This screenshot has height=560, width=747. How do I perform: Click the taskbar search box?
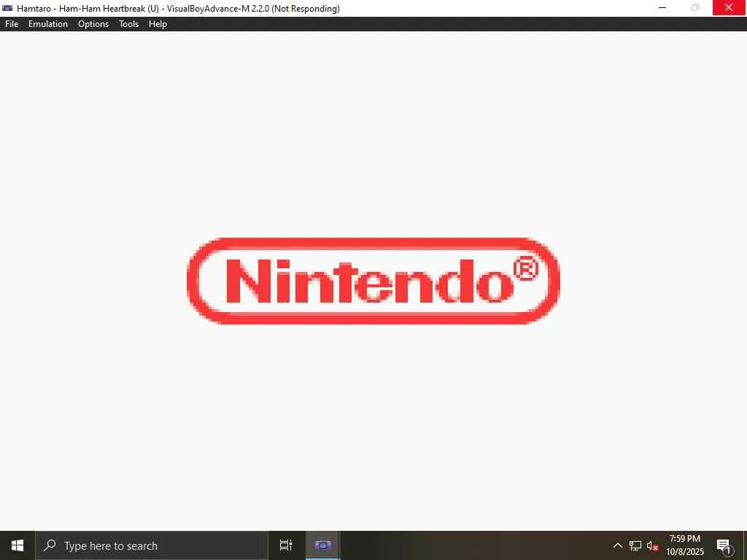click(x=152, y=545)
